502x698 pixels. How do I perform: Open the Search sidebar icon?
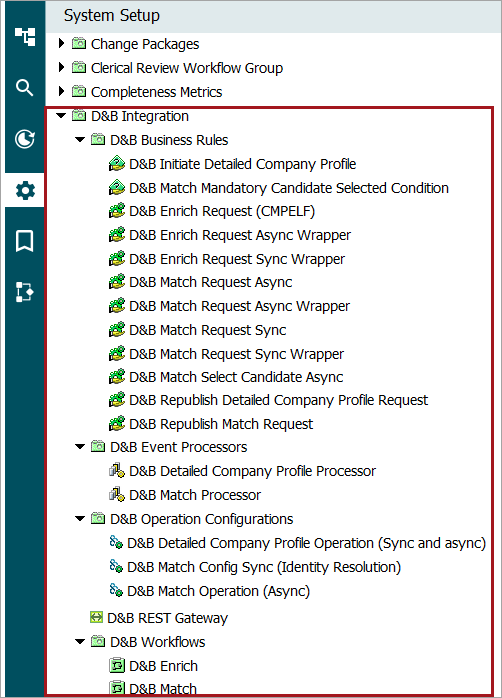(x=24, y=88)
